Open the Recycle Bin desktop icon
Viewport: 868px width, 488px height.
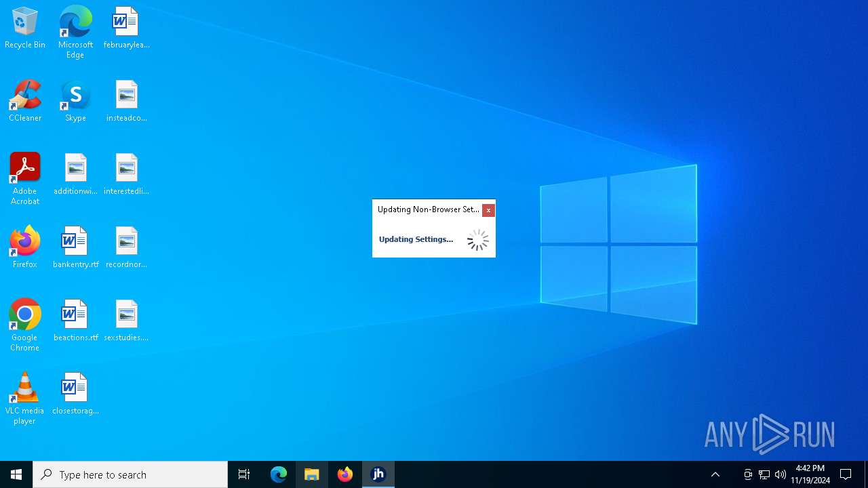pyautogui.click(x=25, y=28)
